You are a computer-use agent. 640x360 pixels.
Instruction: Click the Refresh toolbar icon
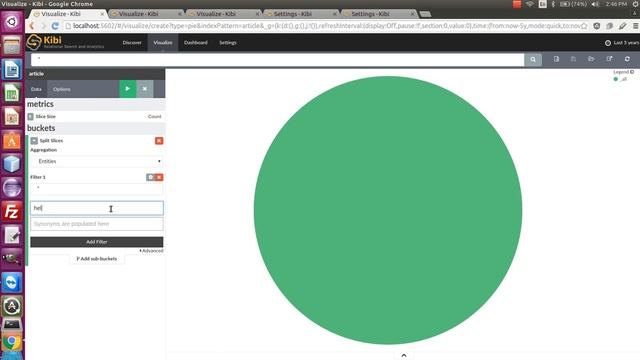coord(627,59)
